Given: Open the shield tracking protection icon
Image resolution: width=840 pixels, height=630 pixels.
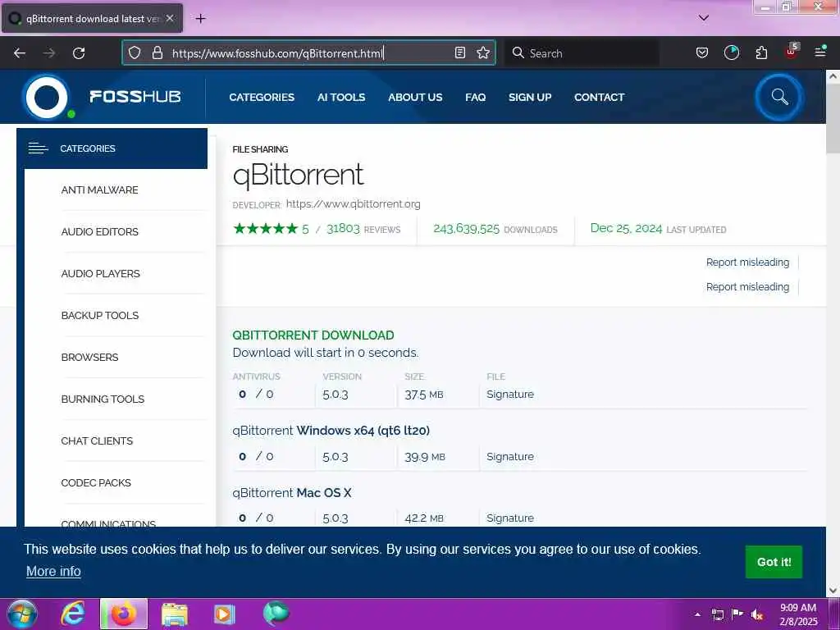Looking at the screenshot, I should [x=135, y=52].
